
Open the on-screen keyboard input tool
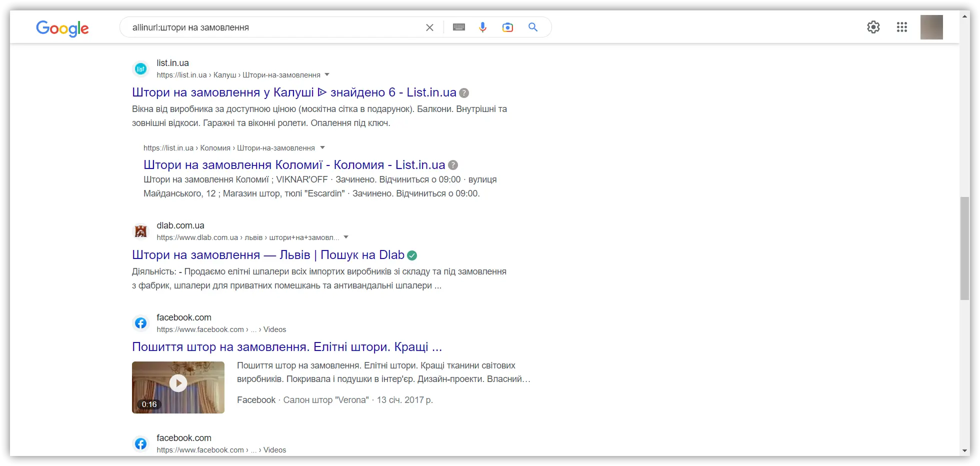tap(459, 27)
